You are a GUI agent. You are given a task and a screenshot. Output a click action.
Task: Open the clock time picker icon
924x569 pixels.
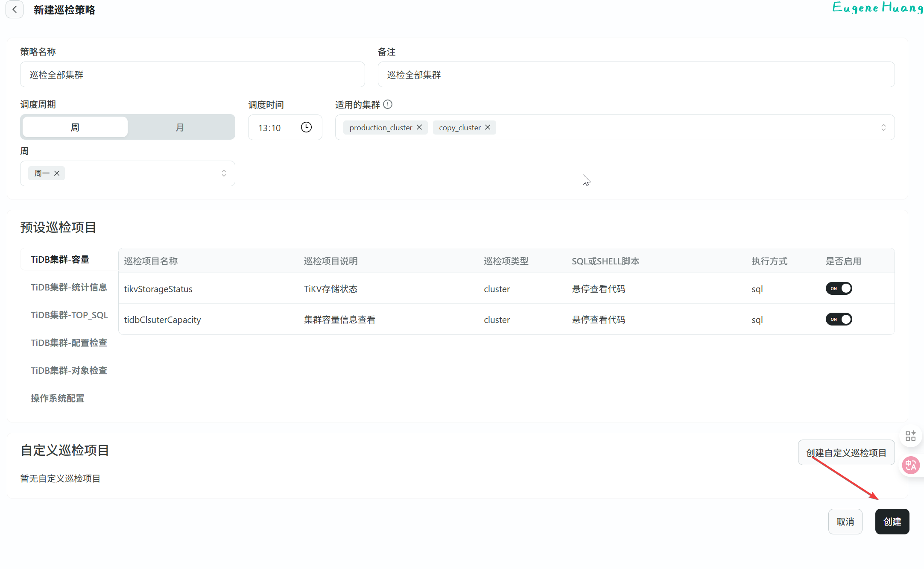pos(306,127)
